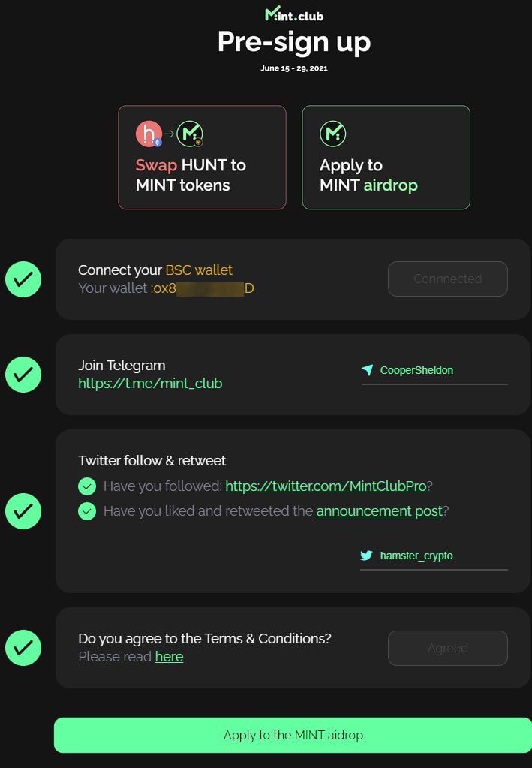Viewport: 532px width, 768px height.
Task: Toggle the liked and retweeted checkbox
Action: pos(87,511)
